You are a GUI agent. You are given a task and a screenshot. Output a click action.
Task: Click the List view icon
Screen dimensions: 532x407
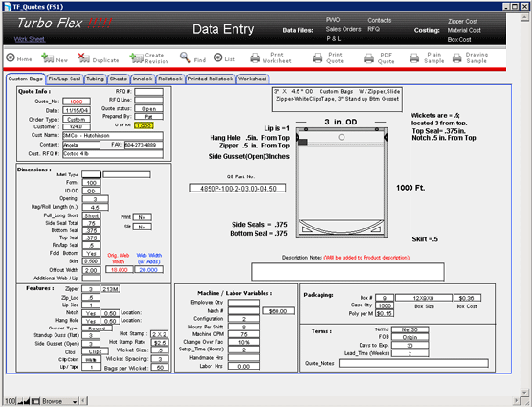[x=218, y=58]
